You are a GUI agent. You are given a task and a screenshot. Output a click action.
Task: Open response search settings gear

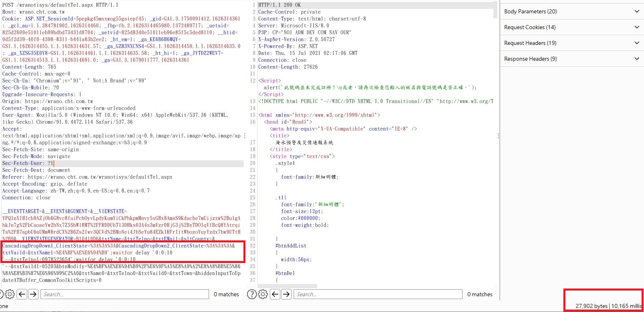(263, 294)
